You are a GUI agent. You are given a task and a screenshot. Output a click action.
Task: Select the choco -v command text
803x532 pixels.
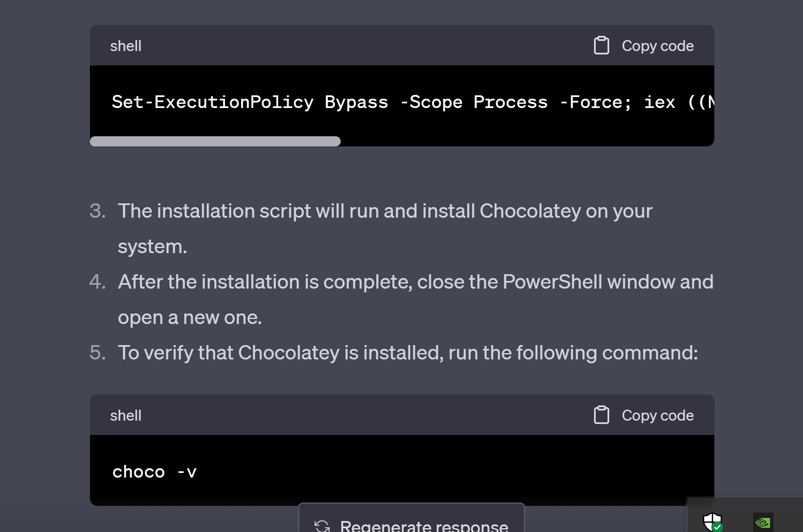coord(154,471)
